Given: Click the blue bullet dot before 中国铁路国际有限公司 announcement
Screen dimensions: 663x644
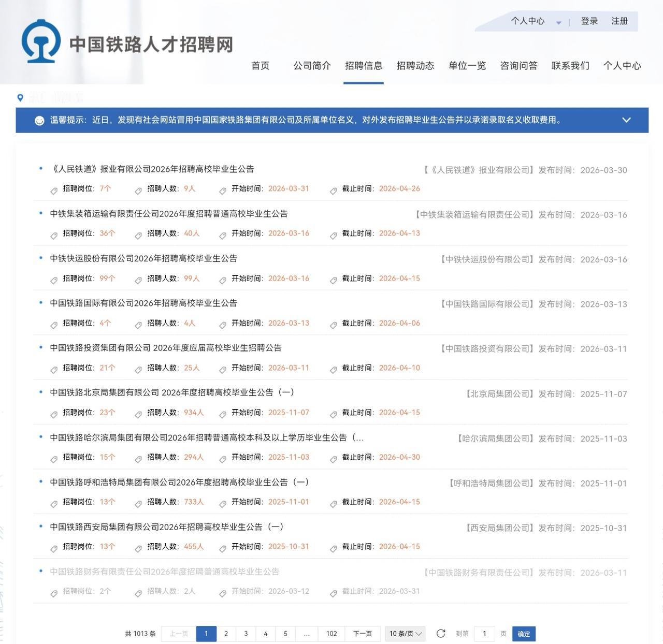Looking at the screenshot, I should [41, 303].
